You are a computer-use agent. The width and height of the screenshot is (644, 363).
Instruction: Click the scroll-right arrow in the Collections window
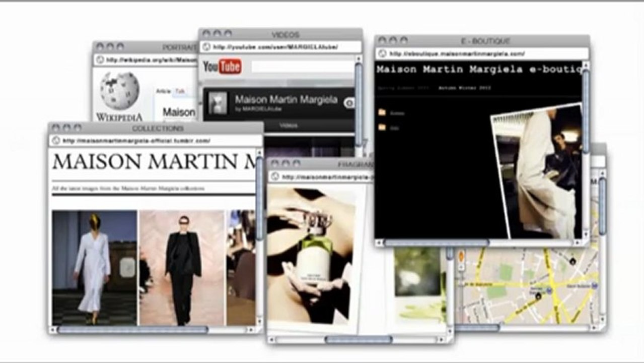(x=251, y=330)
